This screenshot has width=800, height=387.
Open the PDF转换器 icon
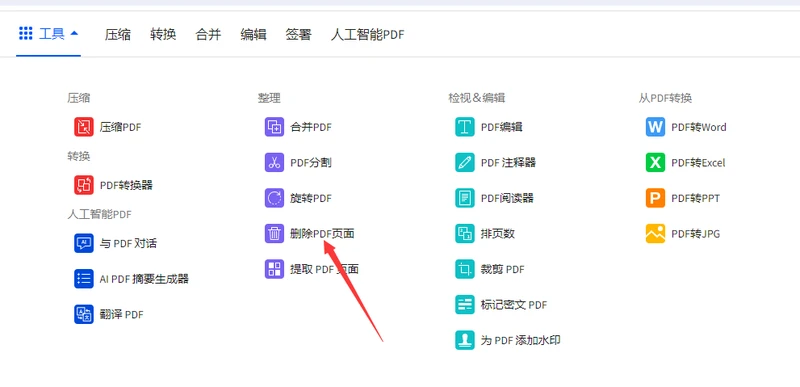click(x=84, y=185)
